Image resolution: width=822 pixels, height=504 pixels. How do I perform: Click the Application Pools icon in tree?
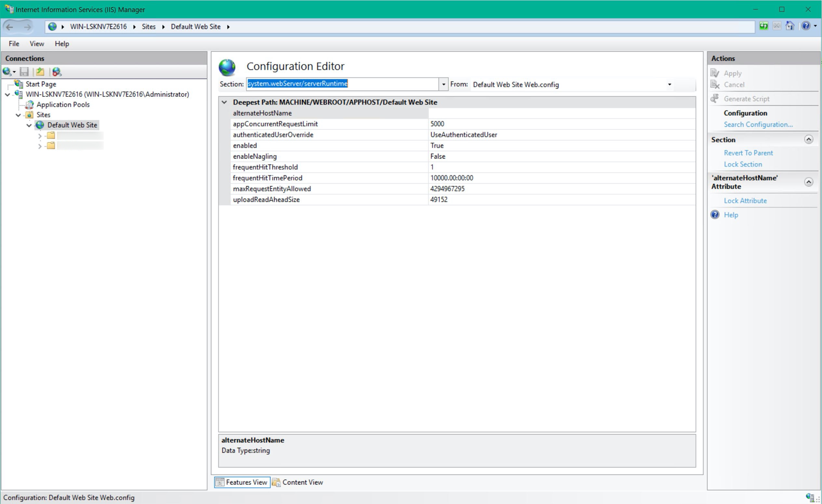tap(30, 105)
